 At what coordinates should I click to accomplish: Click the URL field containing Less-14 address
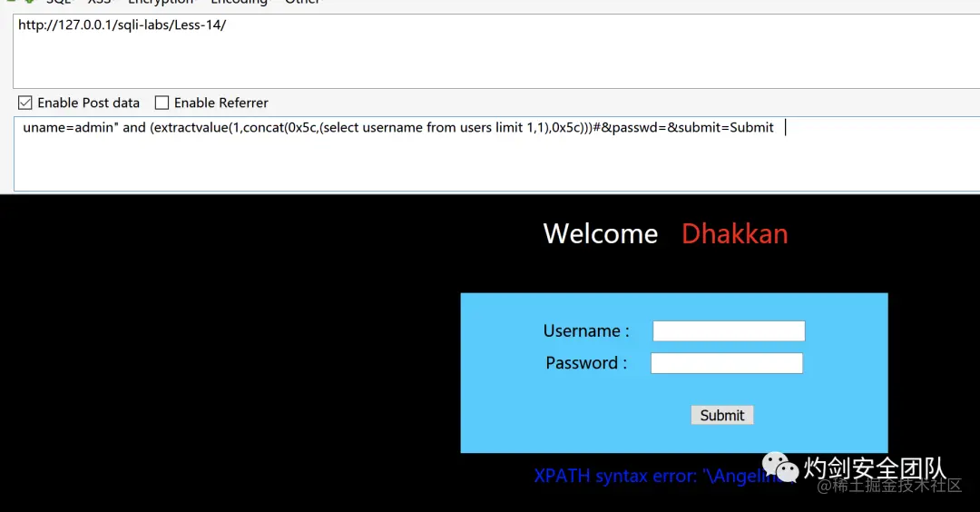tap(496, 51)
